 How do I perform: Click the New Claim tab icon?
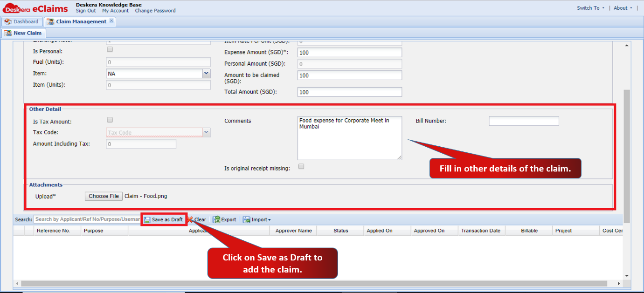point(8,33)
